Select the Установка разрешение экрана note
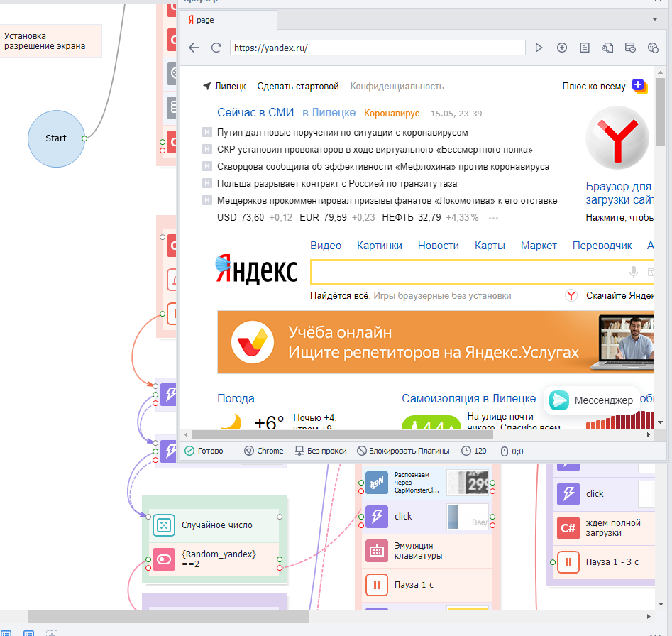The width and height of the screenshot is (672, 636). pos(50,41)
